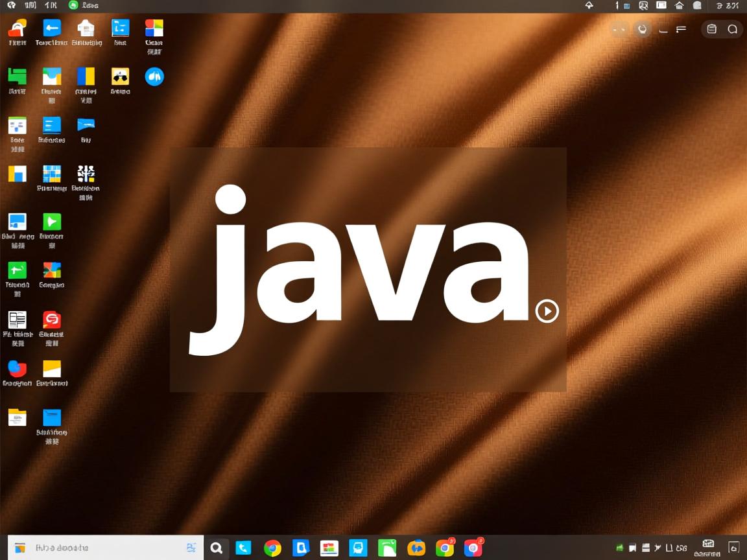Open the green chat app icon in the taskbar

(386, 548)
